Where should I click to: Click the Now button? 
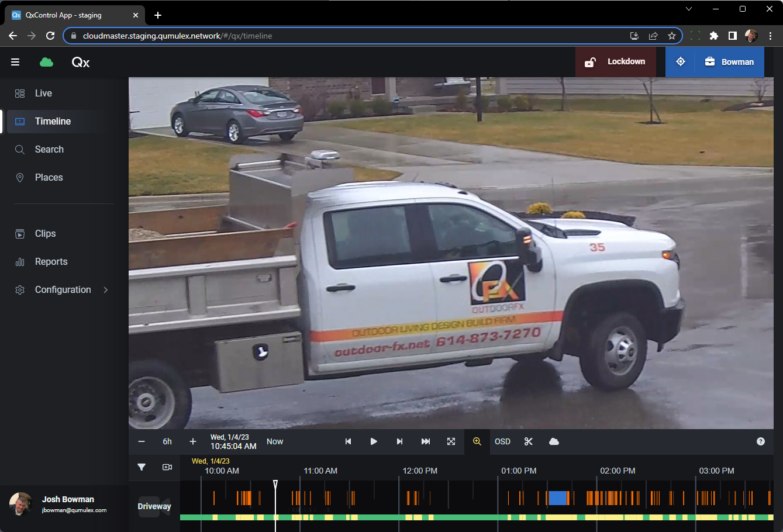tap(275, 441)
